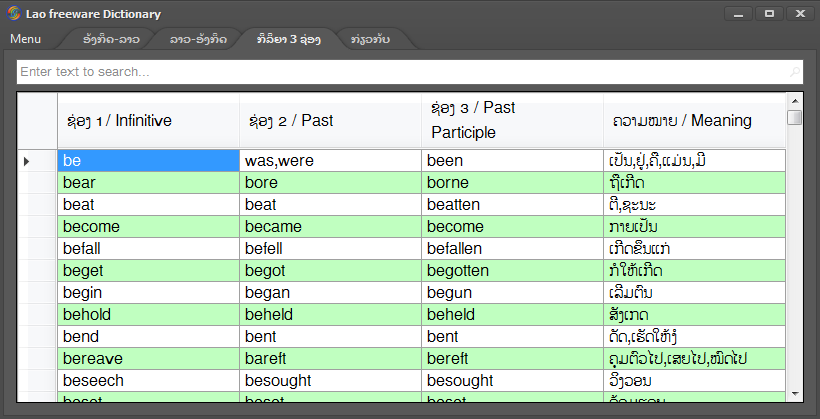Viewport: 820px width, 419px height.
Task: Switch to the ລາວ-ອັງກິດ tab
Action: click(x=198, y=39)
